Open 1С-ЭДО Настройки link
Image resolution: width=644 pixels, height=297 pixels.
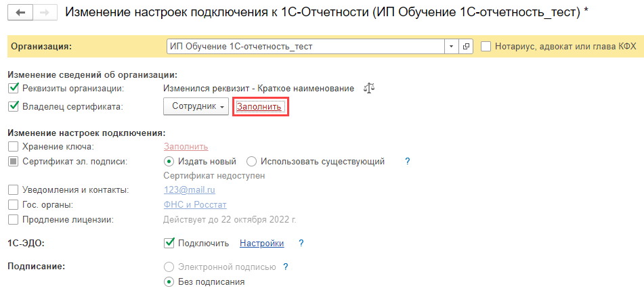pos(261,244)
